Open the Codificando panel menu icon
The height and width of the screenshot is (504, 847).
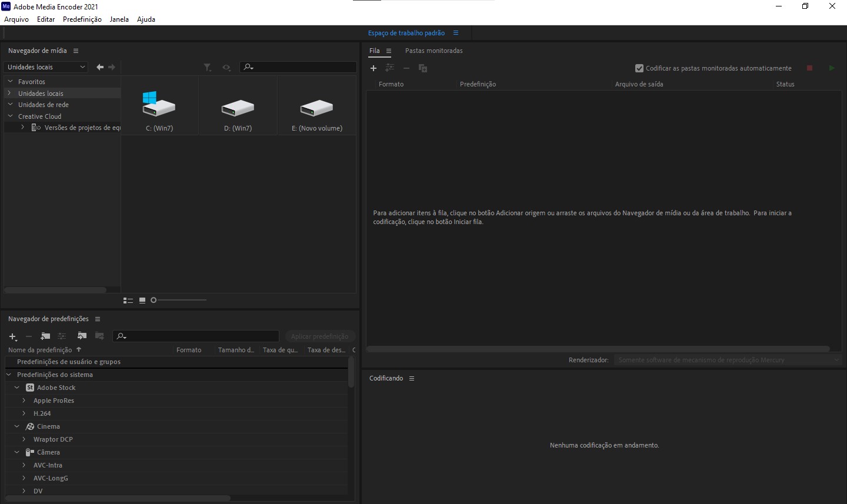pos(412,379)
